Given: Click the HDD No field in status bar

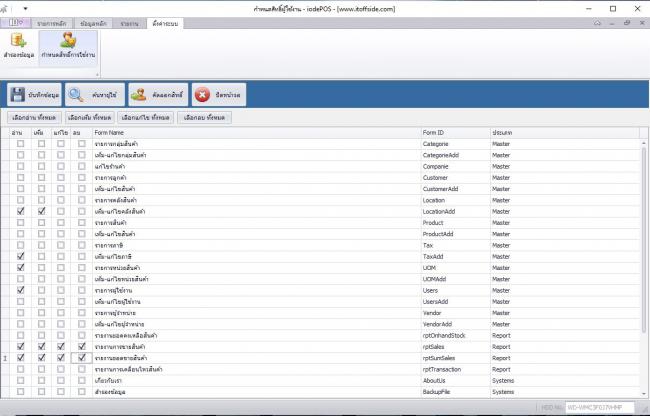Looking at the screenshot, I should [600, 408].
